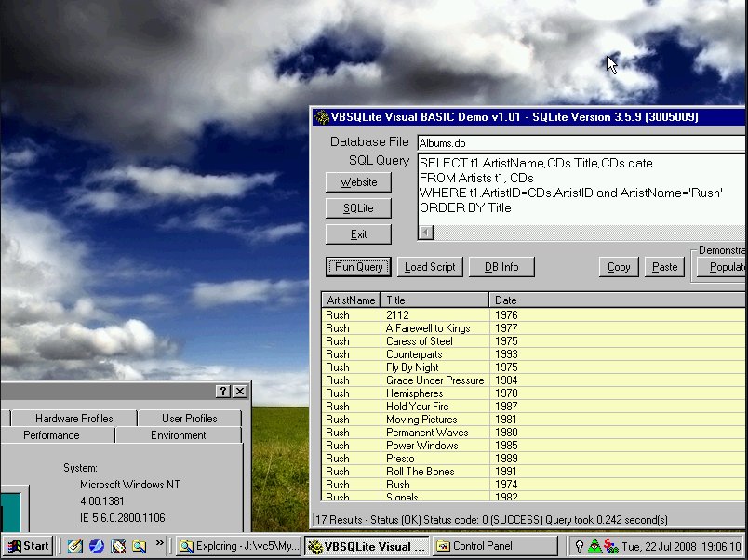The height and width of the screenshot is (560, 748).
Task: Select the Counterparts row
Action: point(533,354)
